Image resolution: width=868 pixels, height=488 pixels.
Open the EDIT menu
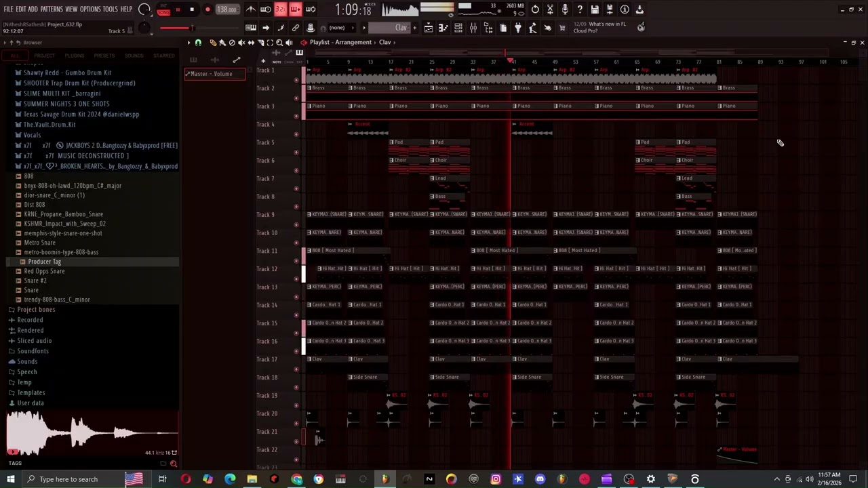21,9
